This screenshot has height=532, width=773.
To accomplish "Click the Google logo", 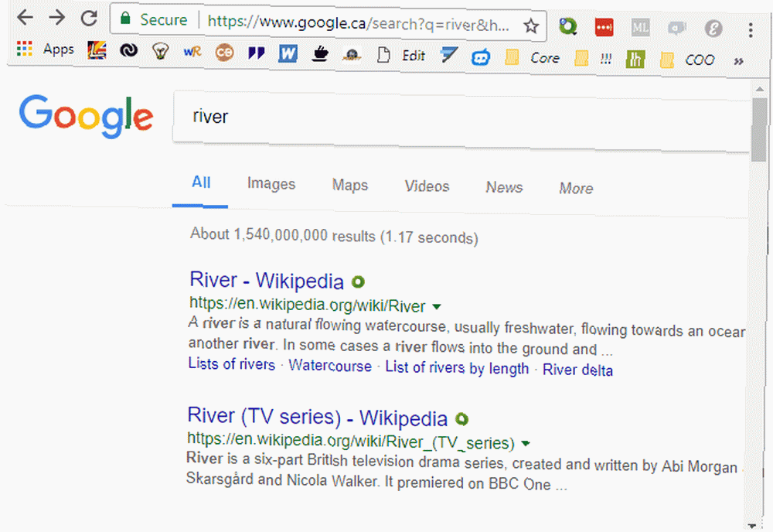I will [87, 115].
